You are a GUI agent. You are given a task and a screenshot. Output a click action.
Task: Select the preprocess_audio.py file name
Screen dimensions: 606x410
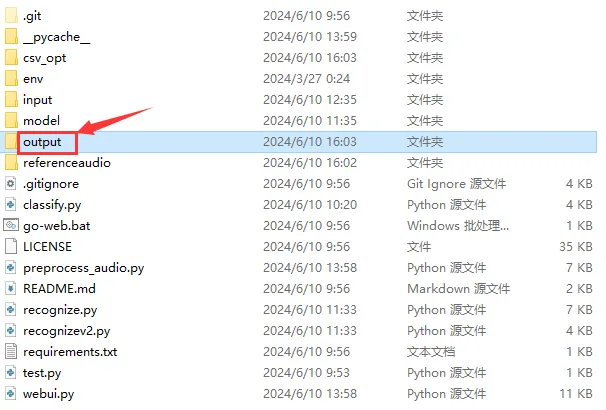(x=83, y=268)
